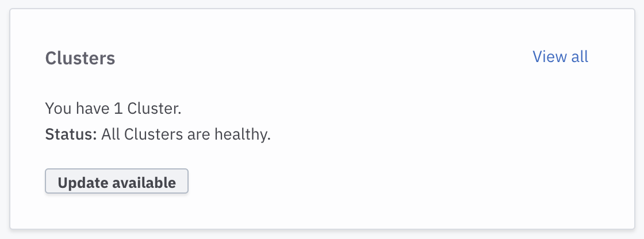This screenshot has width=644, height=239.
Task: Click the number 1 in cluster count
Action: pyautogui.click(x=118, y=108)
